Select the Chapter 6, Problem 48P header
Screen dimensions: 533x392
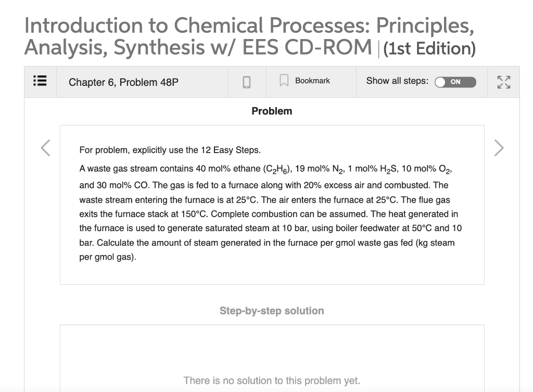[123, 82]
